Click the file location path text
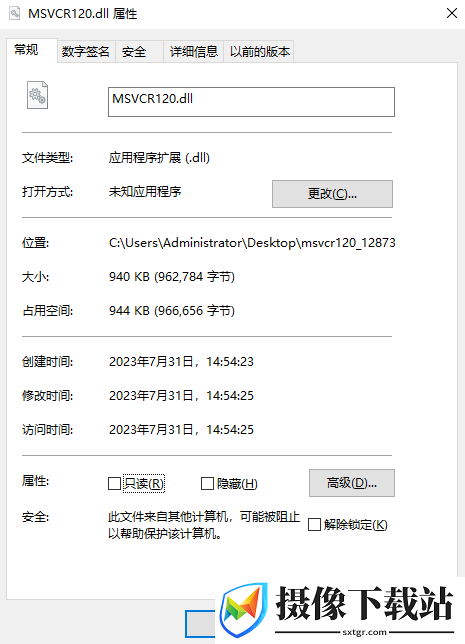Image resolution: width=465 pixels, height=644 pixels. [x=252, y=243]
